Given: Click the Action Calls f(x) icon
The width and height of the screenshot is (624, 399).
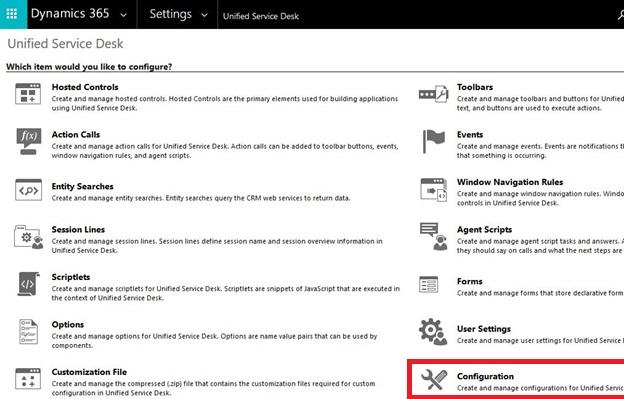Looking at the screenshot, I should 28,141.
